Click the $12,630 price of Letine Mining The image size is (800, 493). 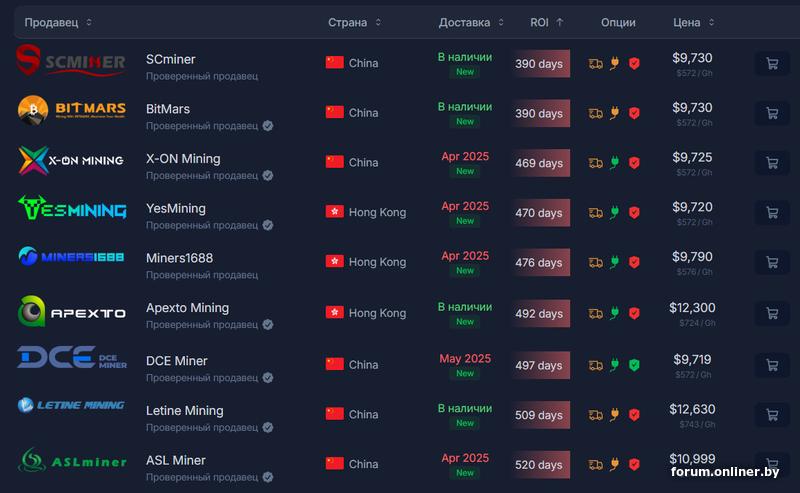point(692,409)
